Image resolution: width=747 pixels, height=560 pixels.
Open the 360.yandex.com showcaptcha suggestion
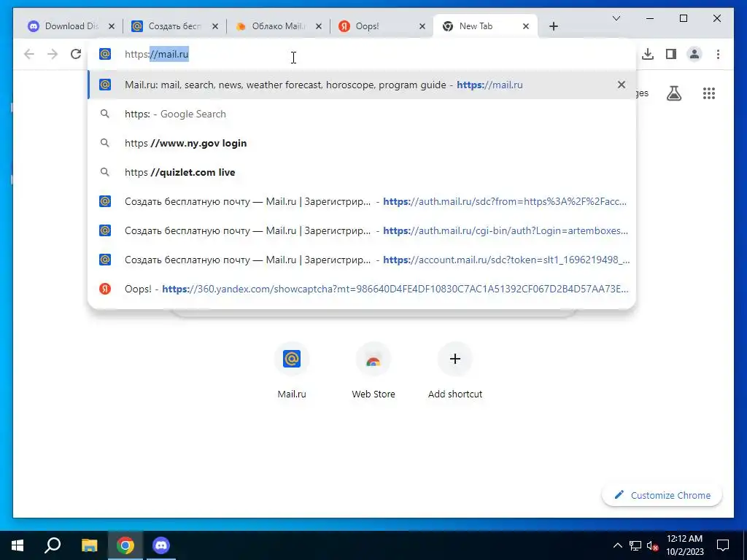(362, 289)
